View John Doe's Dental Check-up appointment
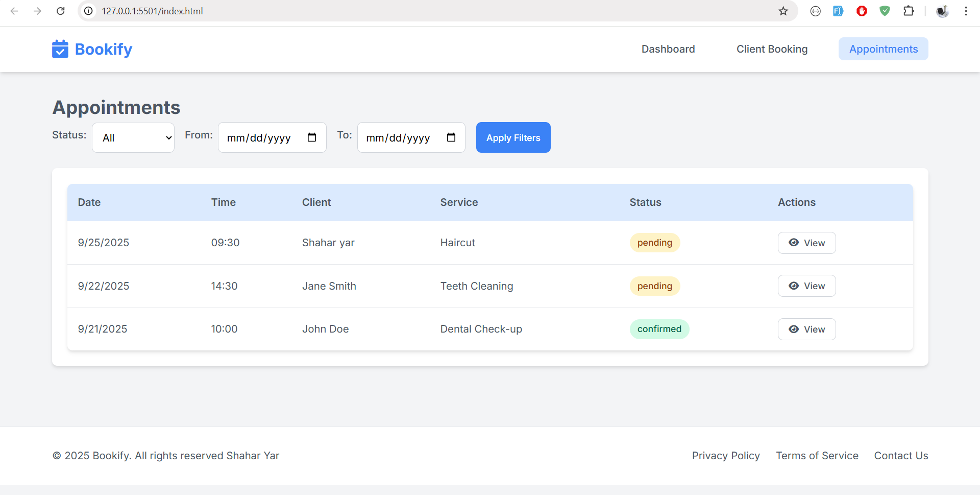 806,329
